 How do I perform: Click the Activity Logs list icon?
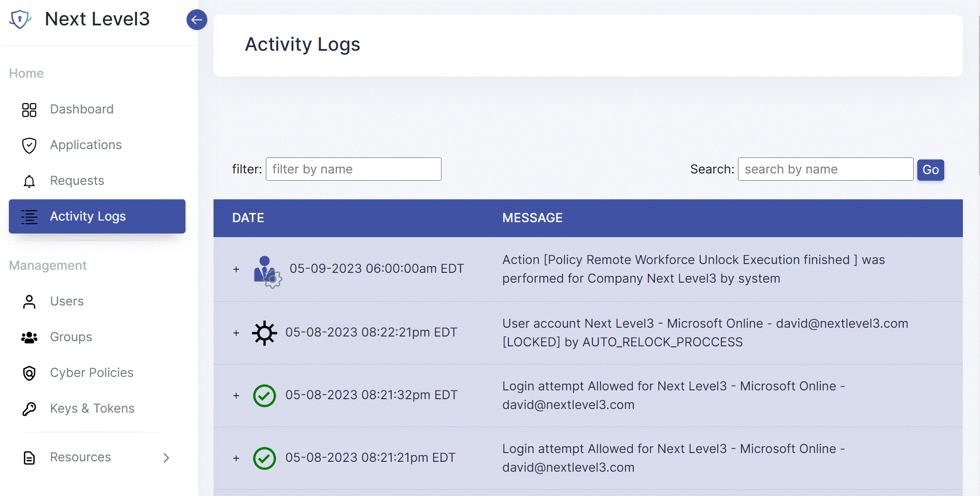(30, 217)
